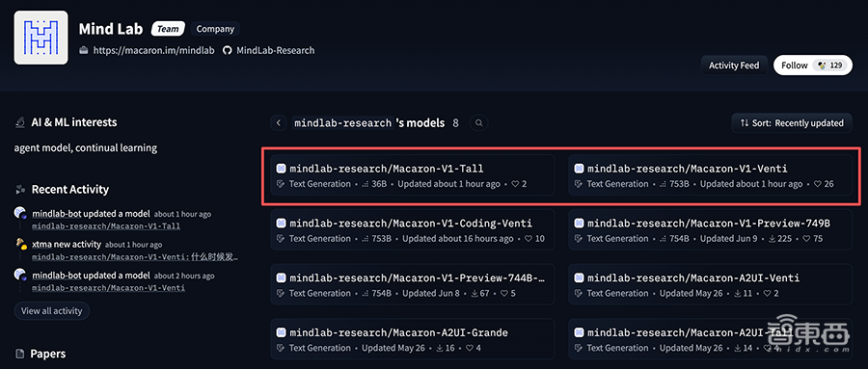
Task: Open the Macaron-A2UI-Grande model card
Action: point(413,340)
